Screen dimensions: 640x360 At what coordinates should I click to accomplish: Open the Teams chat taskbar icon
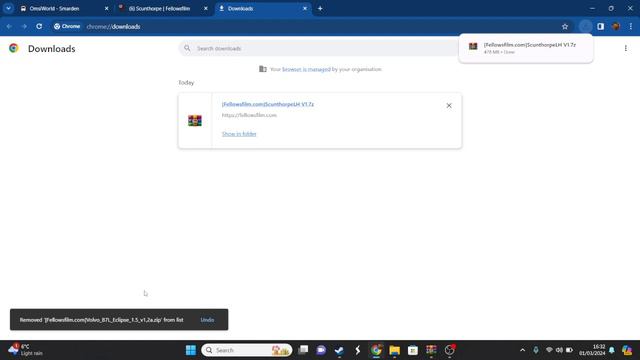click(x=321, y=350)
